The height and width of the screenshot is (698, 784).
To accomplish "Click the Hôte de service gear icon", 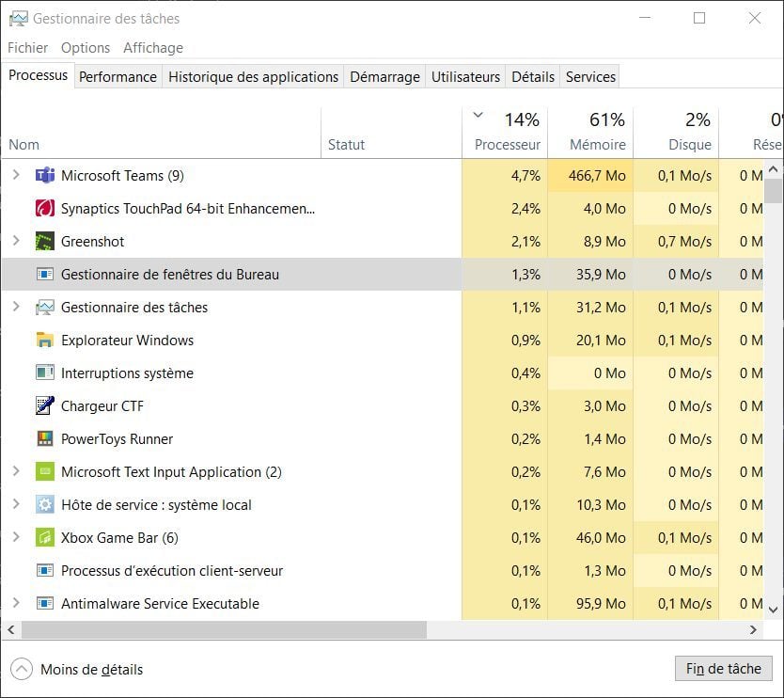I will coord(44,505).
